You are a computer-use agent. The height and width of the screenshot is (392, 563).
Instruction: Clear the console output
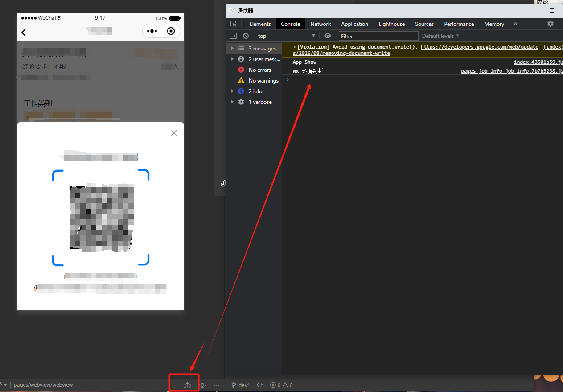(246, 36)
